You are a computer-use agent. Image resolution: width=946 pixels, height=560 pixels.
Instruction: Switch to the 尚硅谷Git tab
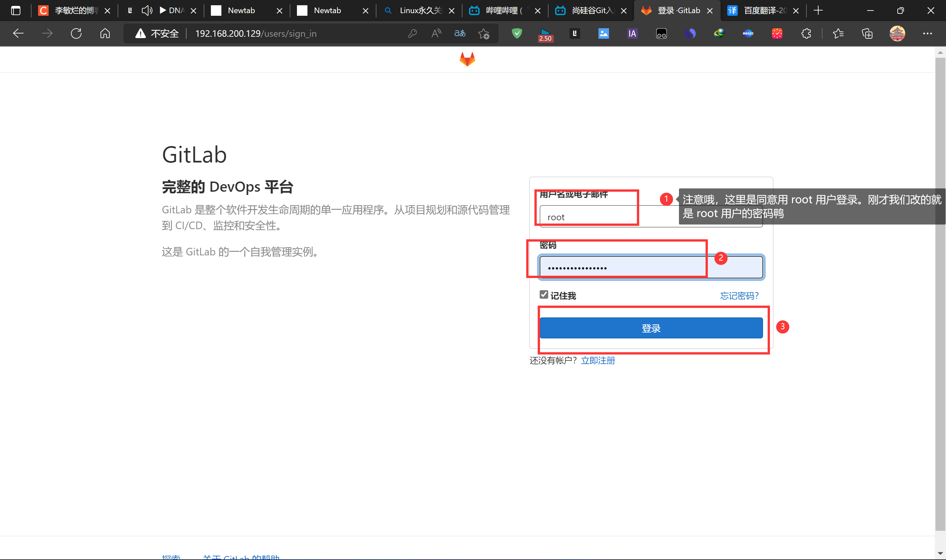(591, 11)
